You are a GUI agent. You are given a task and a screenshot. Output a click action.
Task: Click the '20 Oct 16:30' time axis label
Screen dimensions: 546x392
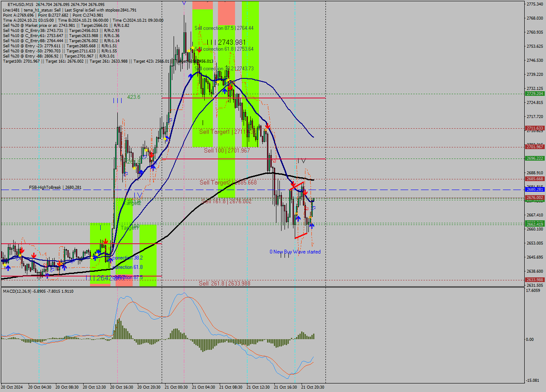[x=122, y=387]
